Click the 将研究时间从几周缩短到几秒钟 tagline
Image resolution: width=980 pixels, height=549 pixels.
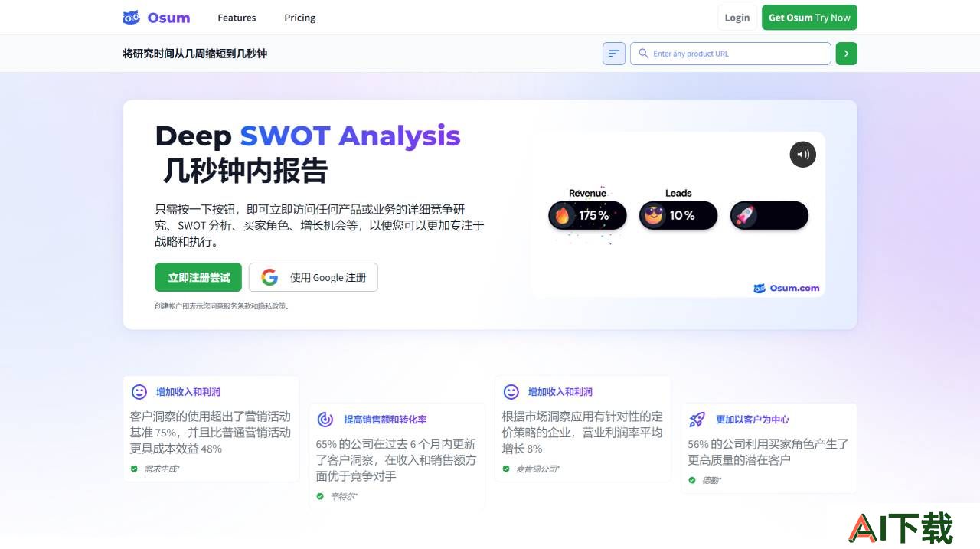194,54
